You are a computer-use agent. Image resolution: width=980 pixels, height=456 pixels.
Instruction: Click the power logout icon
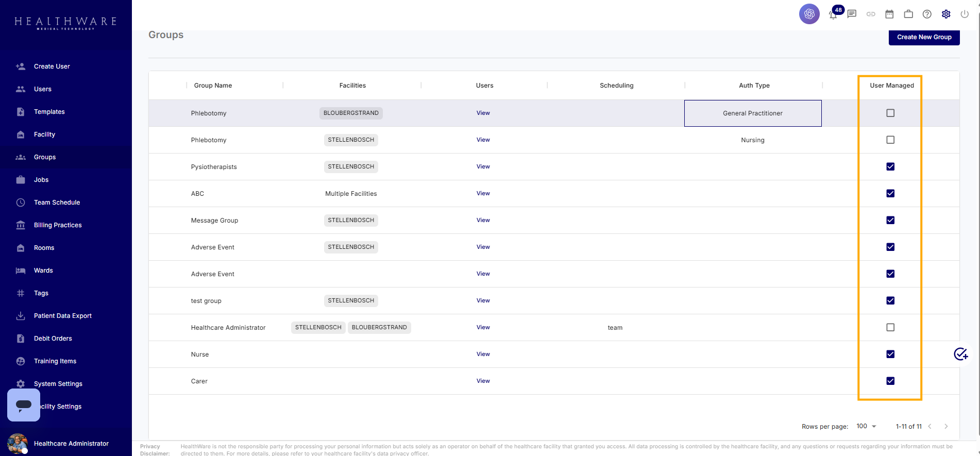tap(965, 14)
